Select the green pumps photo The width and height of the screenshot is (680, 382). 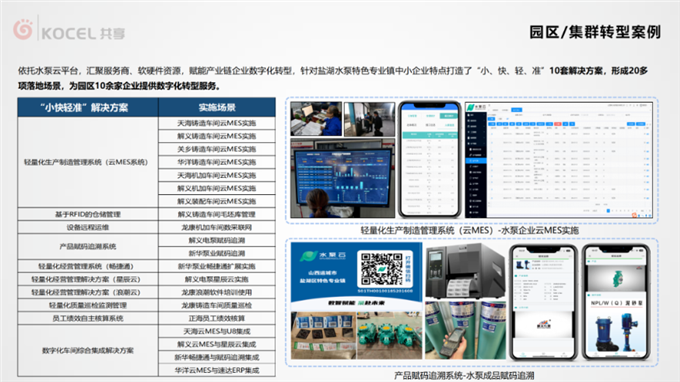[389, 335]
